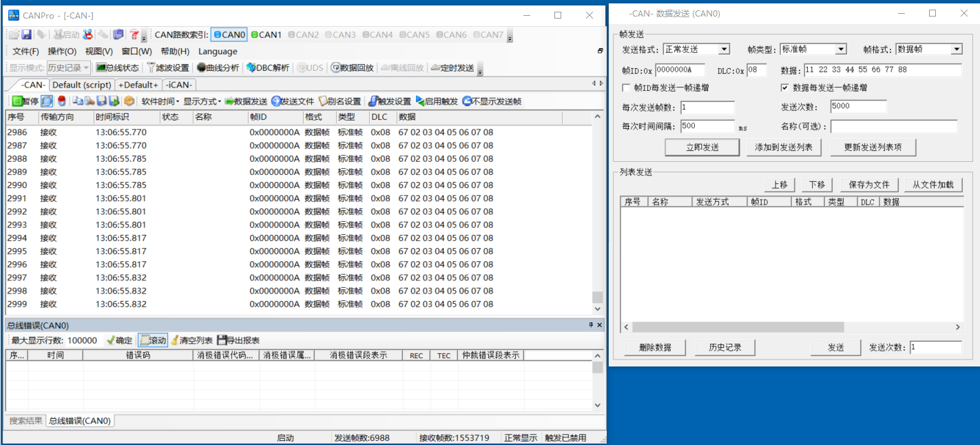
Task: Open the DBC解析 parser
Action: [x=268, y=68]
